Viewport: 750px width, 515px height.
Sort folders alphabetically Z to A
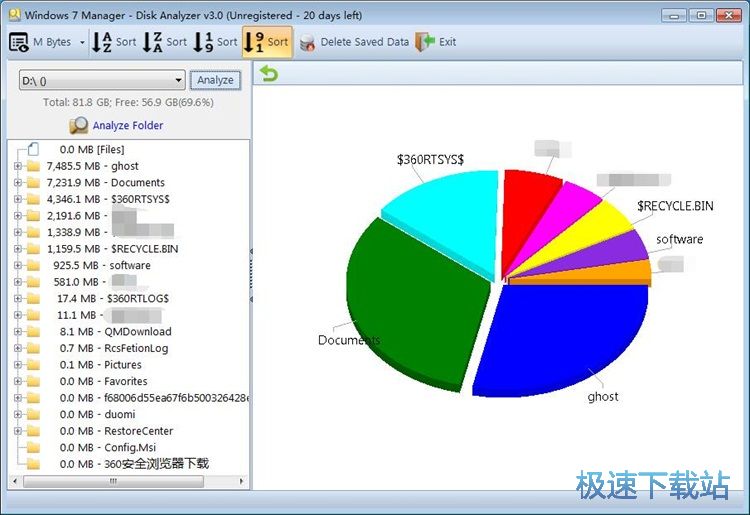[x=165, y=42]
